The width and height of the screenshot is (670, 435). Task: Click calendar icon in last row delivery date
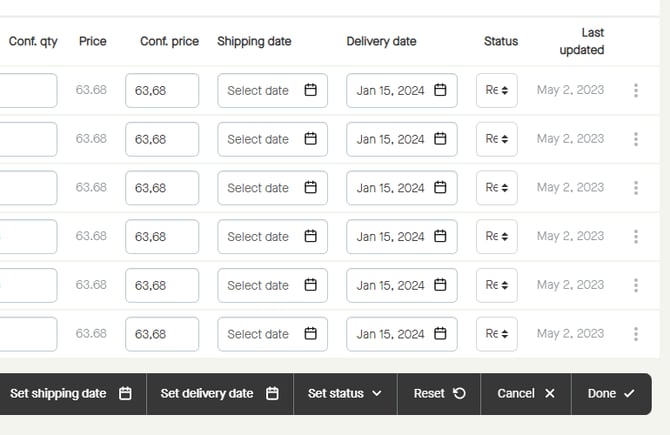click(x=440, y=334)
